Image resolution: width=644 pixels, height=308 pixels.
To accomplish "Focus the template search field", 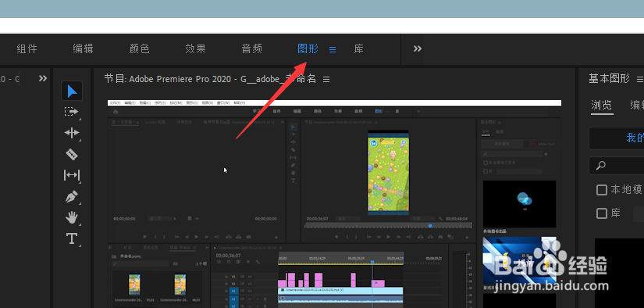I will (617, 166).
